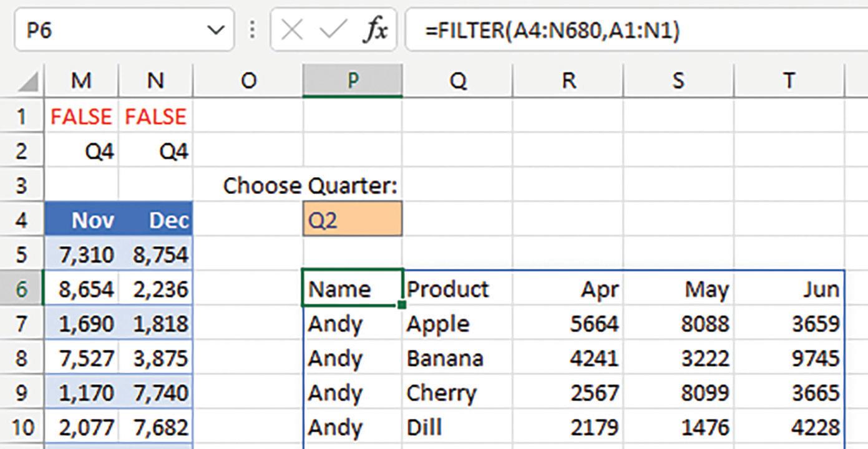Click the formula bar resize dots handle
This screenshot has width=868, height=449.
tap(252, 29)
